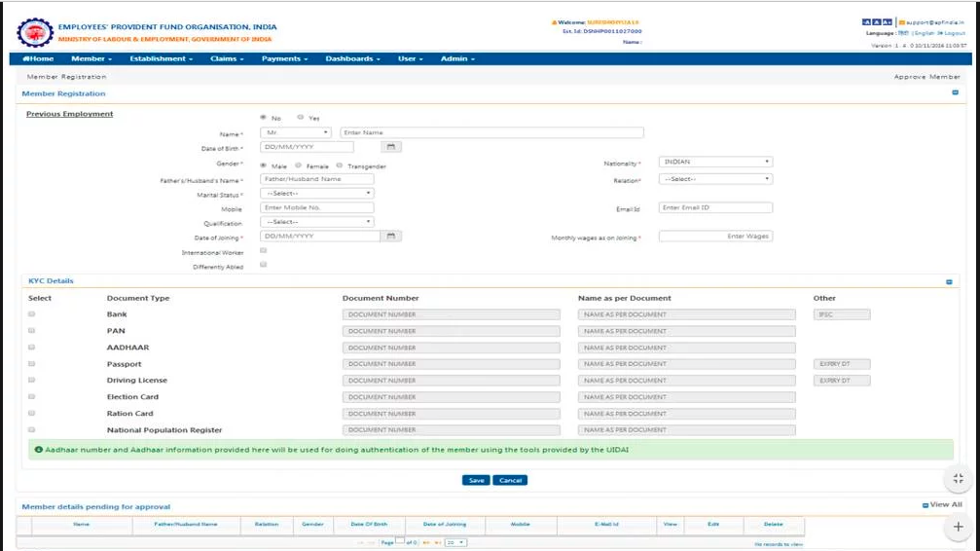Open the Claims menu in navbar

point(229,58)
